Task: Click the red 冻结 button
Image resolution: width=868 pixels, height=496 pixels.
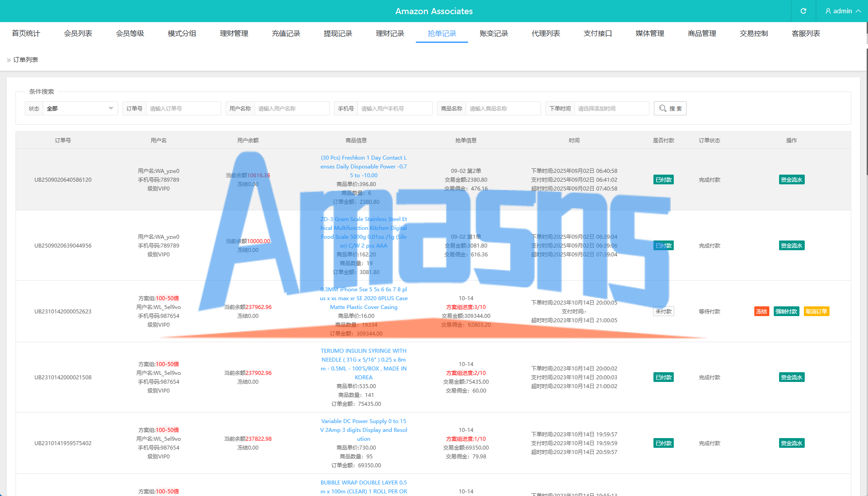Action: (x=761, y=311)
